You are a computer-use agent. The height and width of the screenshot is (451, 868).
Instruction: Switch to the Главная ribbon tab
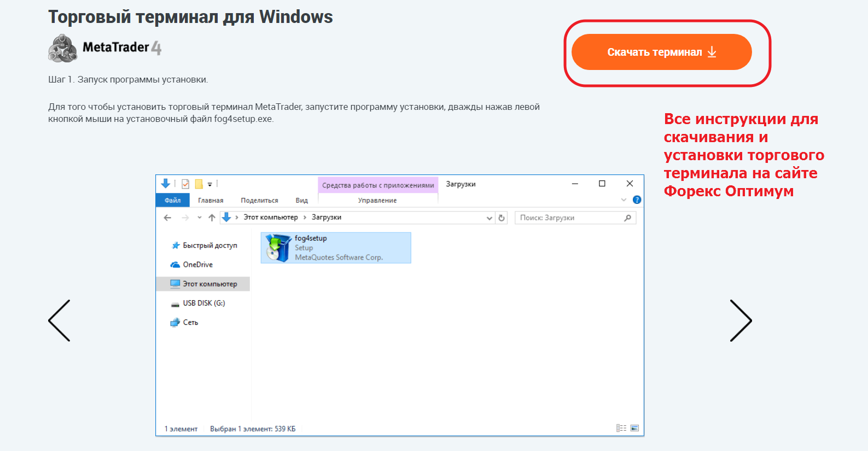(211, 201)
